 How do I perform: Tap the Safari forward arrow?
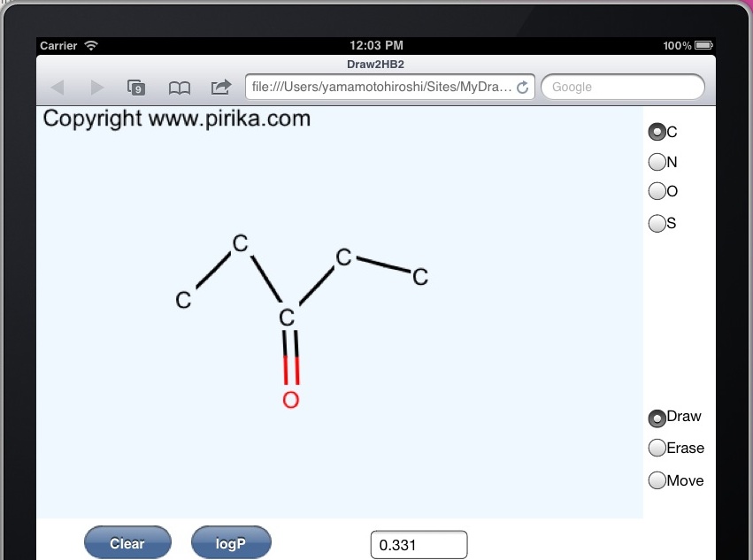[97, 88]
